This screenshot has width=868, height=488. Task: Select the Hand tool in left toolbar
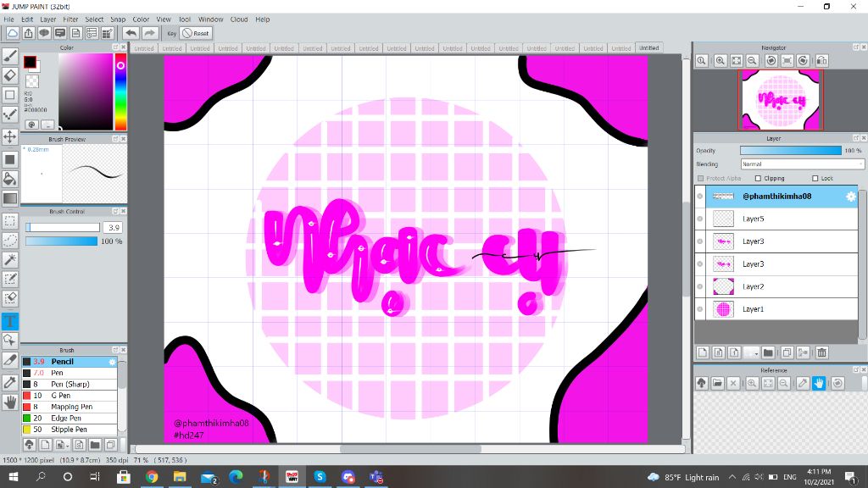click(x=10, y=402)
